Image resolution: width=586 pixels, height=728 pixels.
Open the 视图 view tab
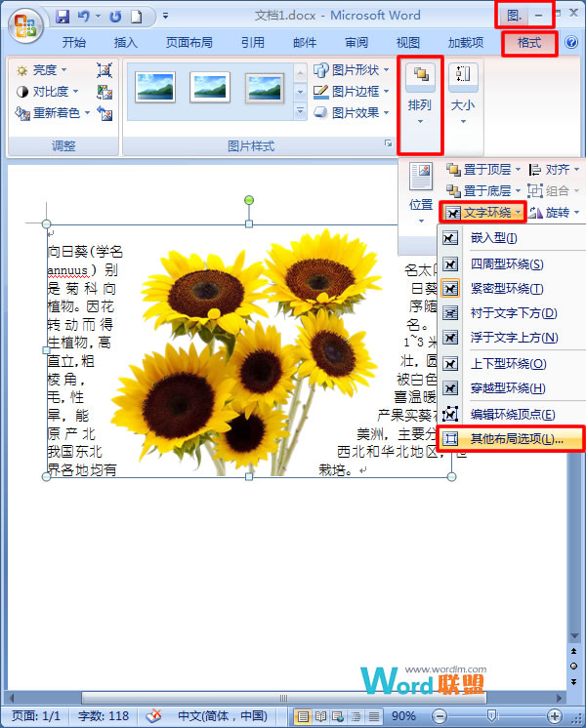pyautogui.click(x=408, y=43)
